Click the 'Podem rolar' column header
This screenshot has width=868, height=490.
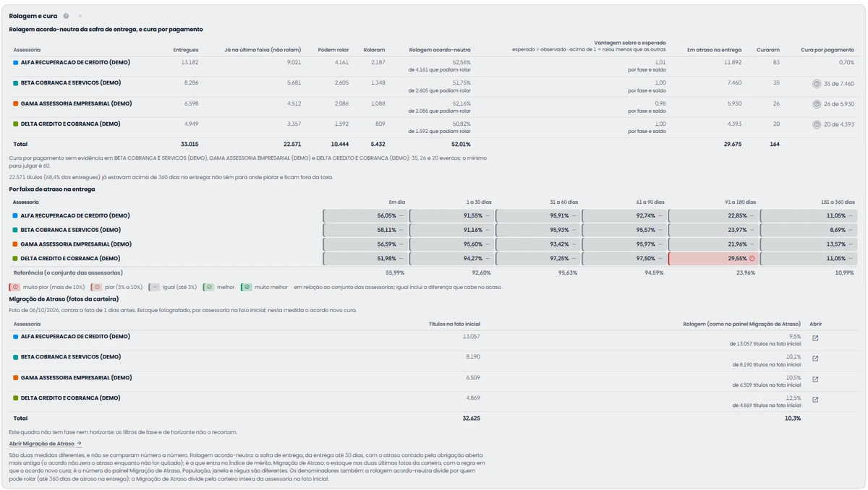333,50
